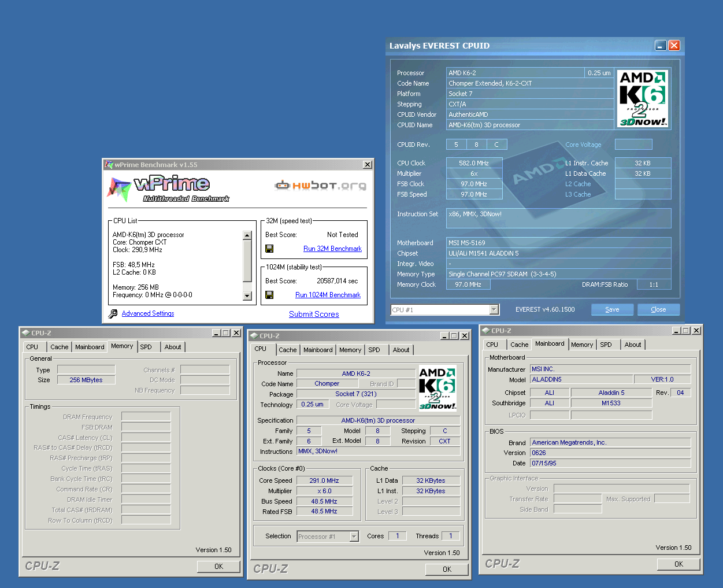Click Submit Scores link in wPrime

click(x=314, y=314)
